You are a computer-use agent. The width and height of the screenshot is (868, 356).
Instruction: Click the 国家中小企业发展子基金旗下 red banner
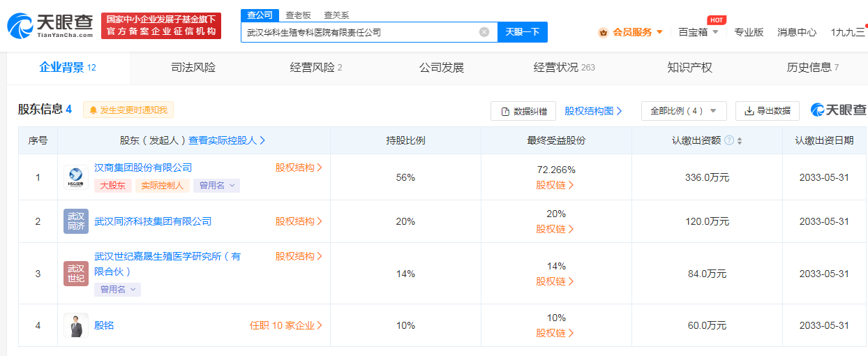click(161, 26)
